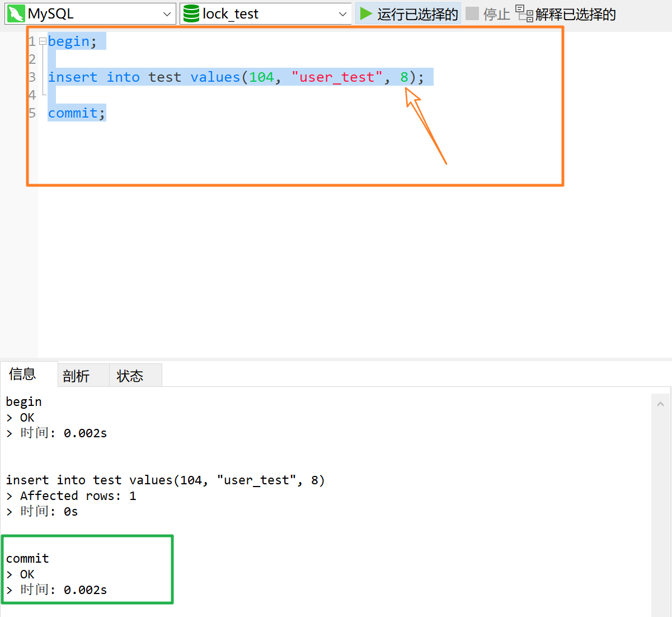This screenshot has height=617, width=672.
Task: Click the green lock_test database icon
Action: 191,13
